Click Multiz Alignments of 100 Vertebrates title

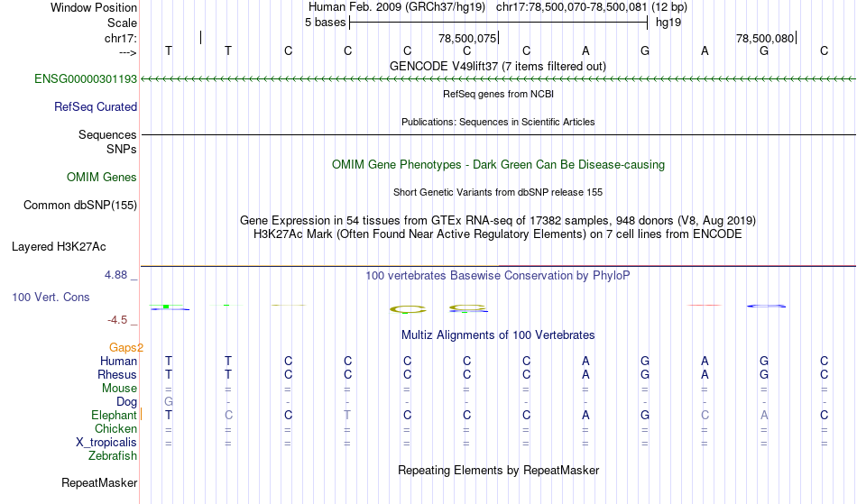click(x=498, y=334)
